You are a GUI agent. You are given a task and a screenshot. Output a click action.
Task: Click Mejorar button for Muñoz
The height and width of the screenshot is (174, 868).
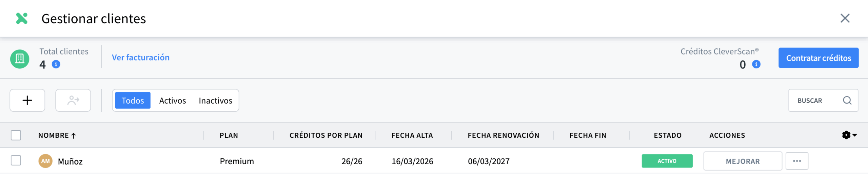pyautogui.click(x=743, y=161)
